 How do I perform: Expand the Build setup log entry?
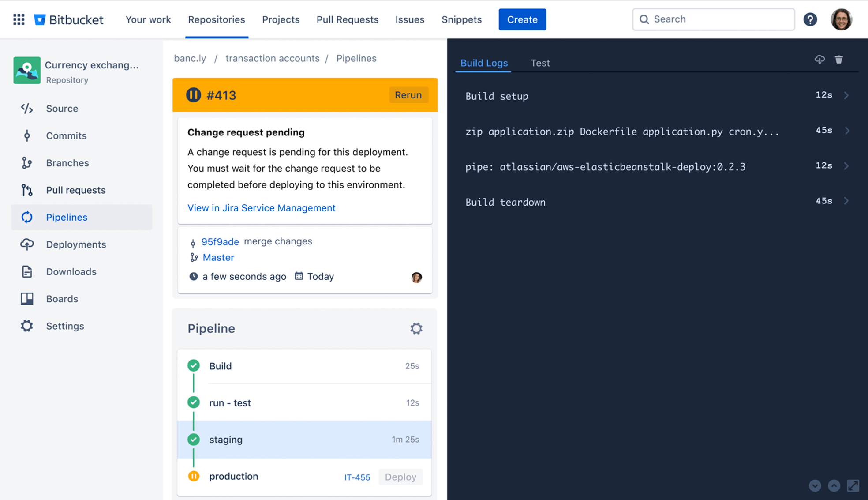[847, 95]
